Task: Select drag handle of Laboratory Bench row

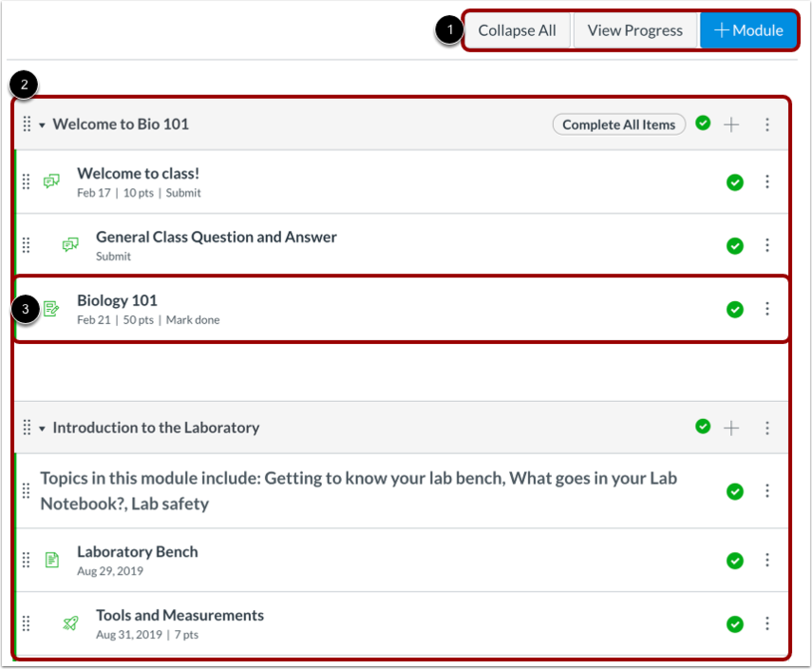Action: click(x=27, y=560)
